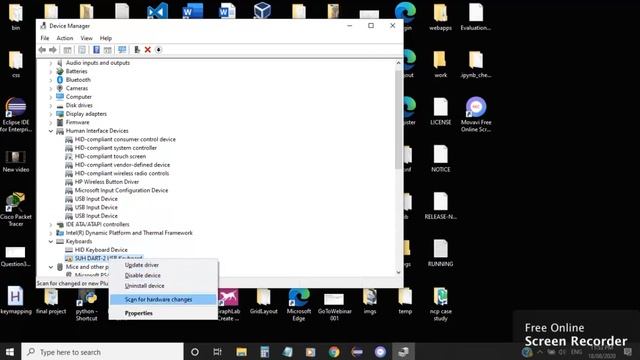Screen dimensions: 640x360
Task: Open the LICENSE file on desktop
Action: pos(440,111)
